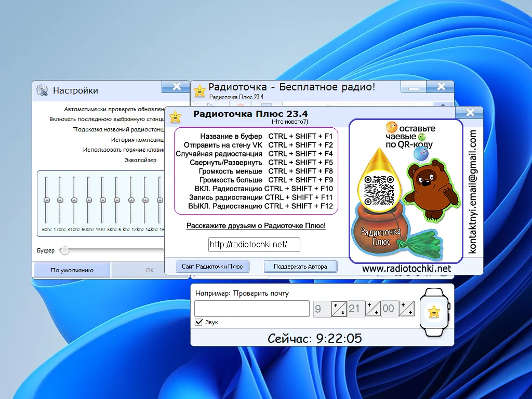Click the gear icon in Настройки window
Viewport: 532px width, 399px height.
pos(42,90)
